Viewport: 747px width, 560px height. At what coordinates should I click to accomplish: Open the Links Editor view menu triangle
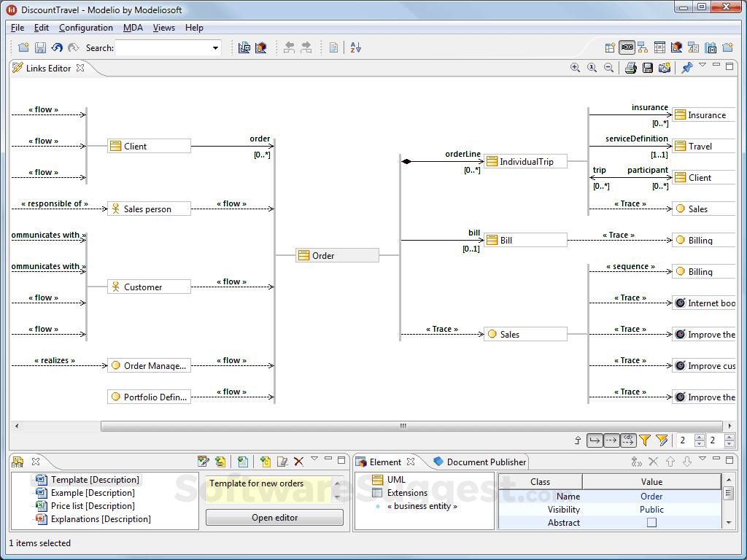703,66
